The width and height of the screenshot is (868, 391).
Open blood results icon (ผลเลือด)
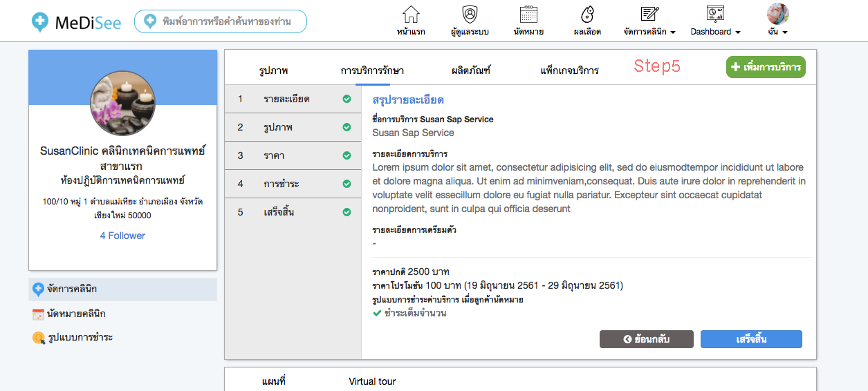pos(587,15)
